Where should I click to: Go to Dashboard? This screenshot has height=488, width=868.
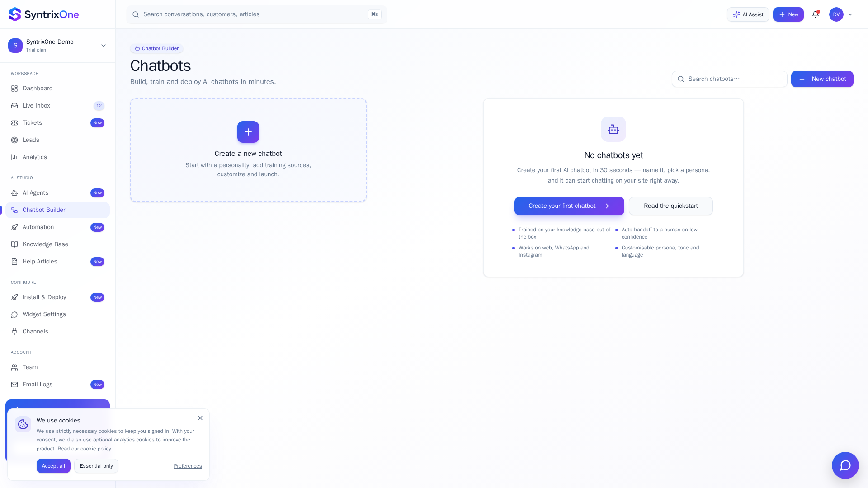click(57, 89)
